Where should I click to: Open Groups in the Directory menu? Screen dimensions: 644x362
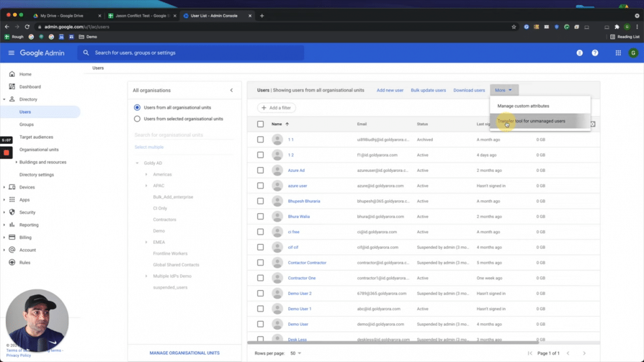pyautogui.click(x=26, y=124)
